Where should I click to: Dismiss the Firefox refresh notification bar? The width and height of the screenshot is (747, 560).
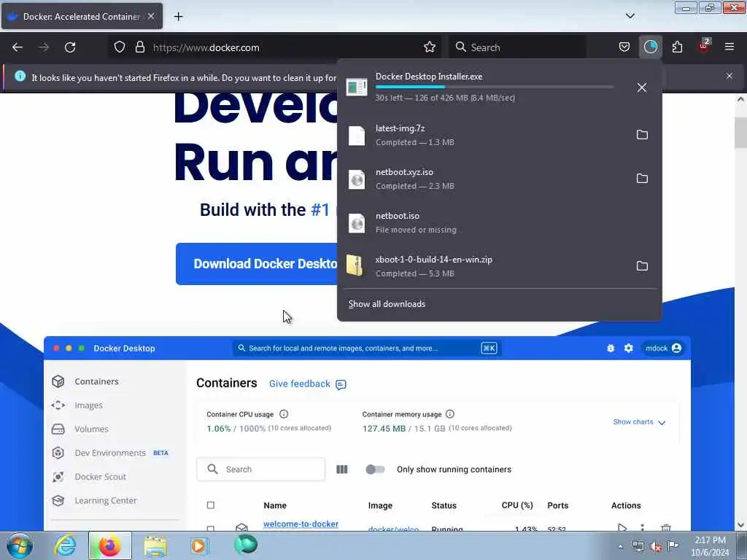coord(729,76)
